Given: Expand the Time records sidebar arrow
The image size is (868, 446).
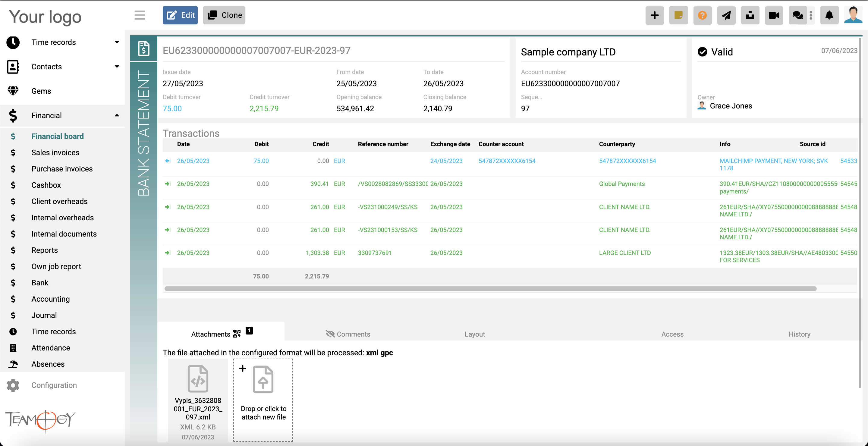Looking at the screenshot, I should 117,42.
